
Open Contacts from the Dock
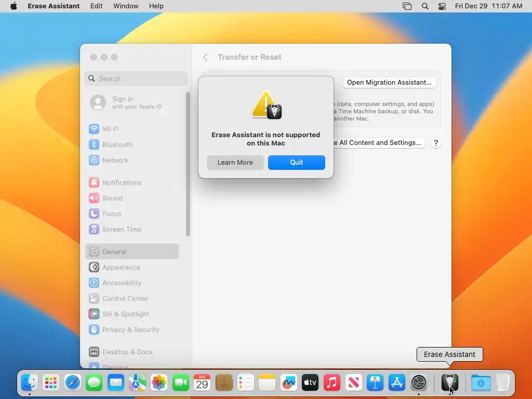tap(224, 383)
